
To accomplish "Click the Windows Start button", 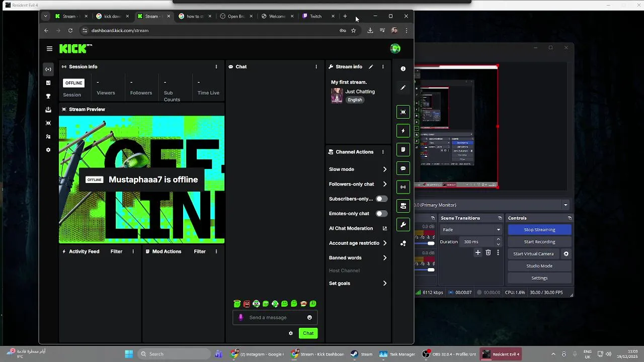I will click(129, 354).
